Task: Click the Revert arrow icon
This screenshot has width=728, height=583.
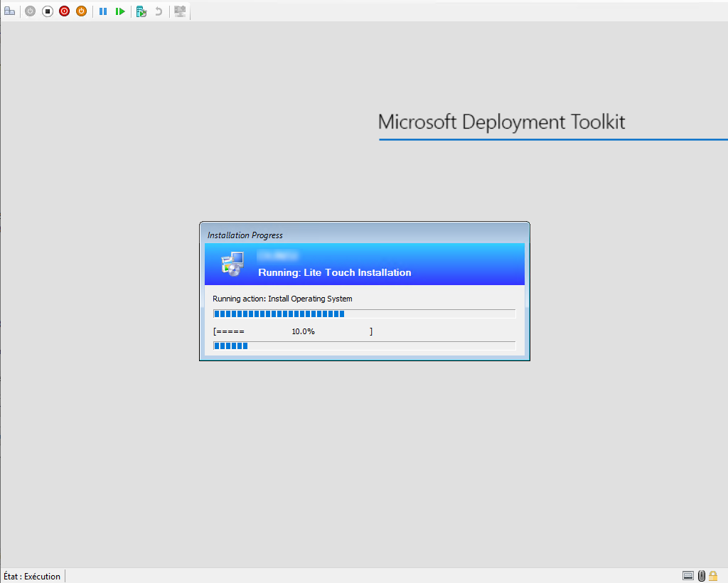Action: point(159,11)
